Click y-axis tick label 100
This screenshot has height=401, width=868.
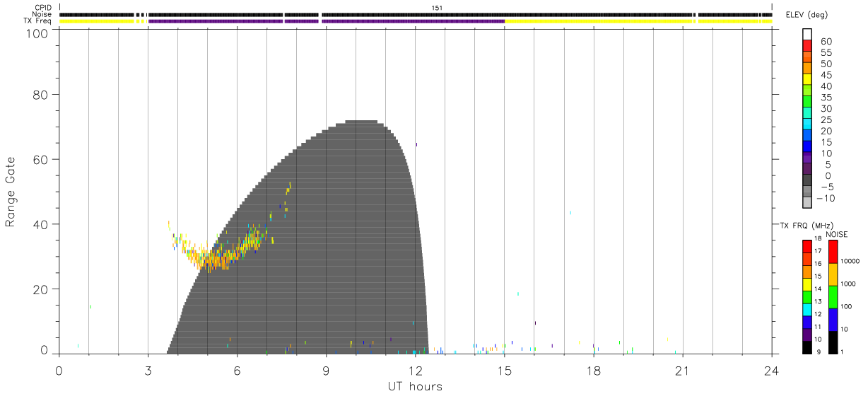(x=37, y=33)
